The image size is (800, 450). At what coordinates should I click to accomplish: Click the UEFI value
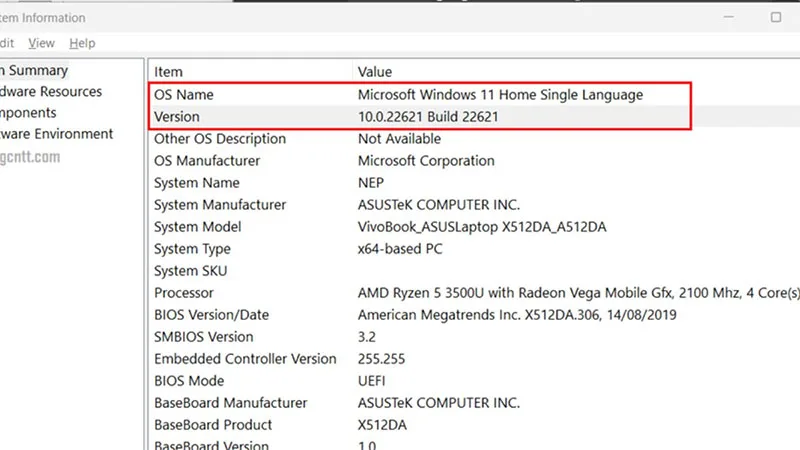point(371,381)
